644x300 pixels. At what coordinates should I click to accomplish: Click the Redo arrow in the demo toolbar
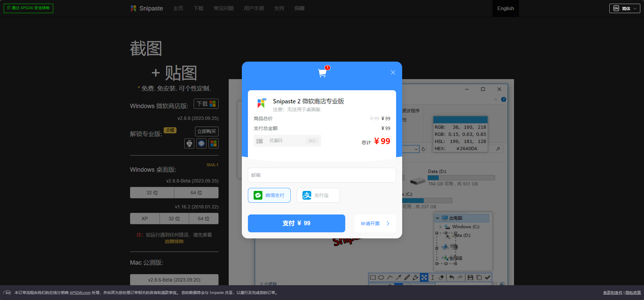pyautogui.click(x=460, y=277)
